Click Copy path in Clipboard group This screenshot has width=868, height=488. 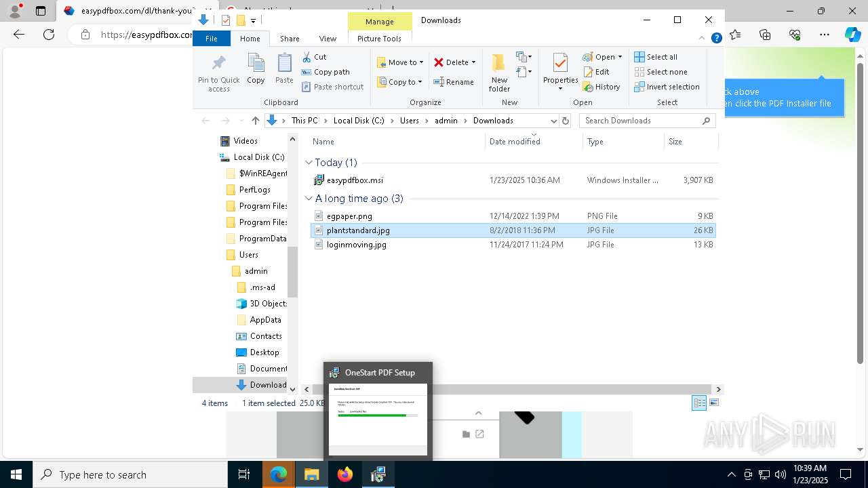tap(325, 72)
